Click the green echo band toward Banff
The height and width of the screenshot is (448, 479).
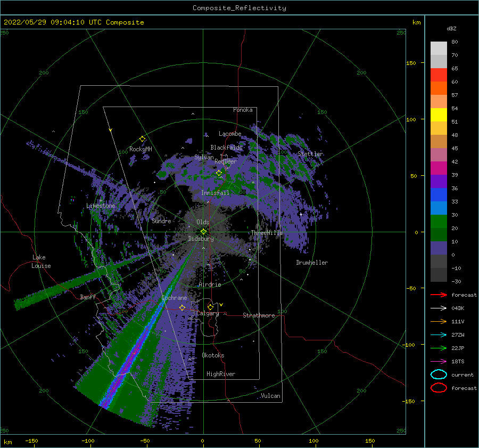pyautogui.click(x=61, y=288)
